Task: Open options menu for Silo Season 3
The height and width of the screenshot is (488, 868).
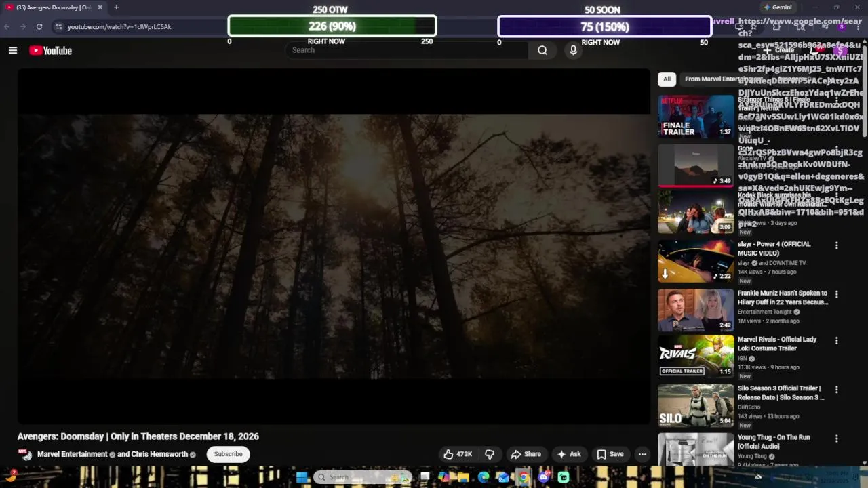Action: click(x=836, y=390)
